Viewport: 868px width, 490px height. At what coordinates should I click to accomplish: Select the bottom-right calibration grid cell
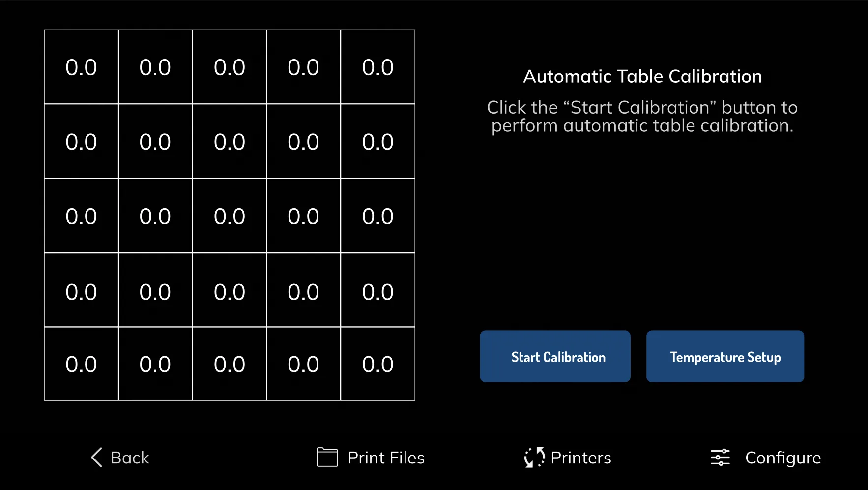(378, 364)
